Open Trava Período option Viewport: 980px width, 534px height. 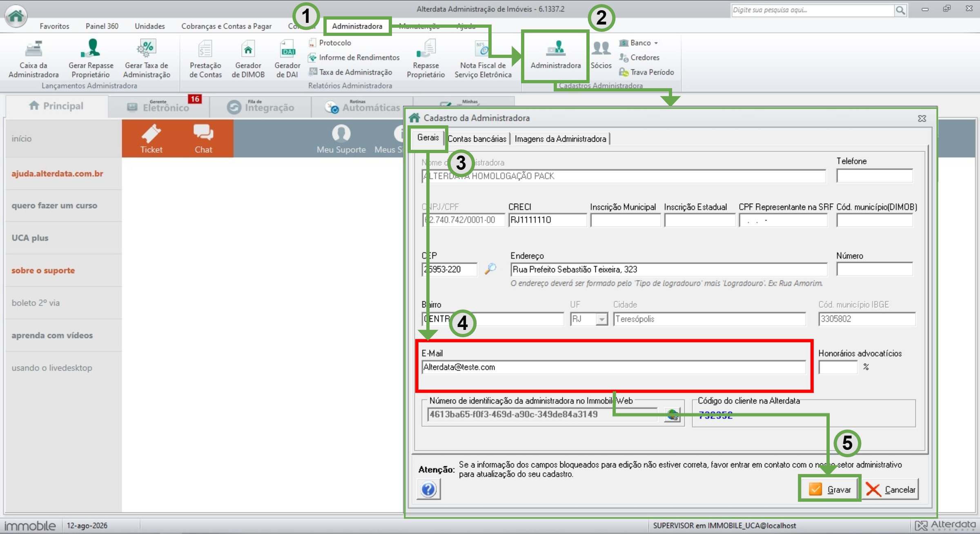click(x=646, y=72)
